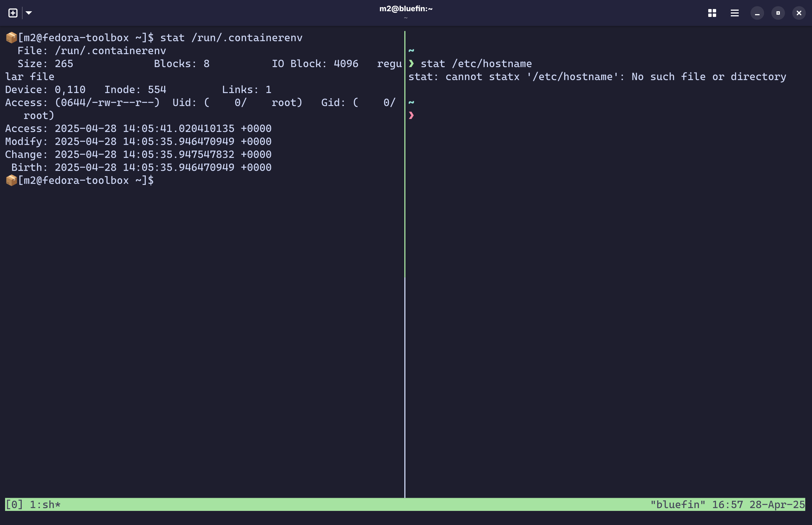Minimize the terminal window

click(x=757, y=13)
